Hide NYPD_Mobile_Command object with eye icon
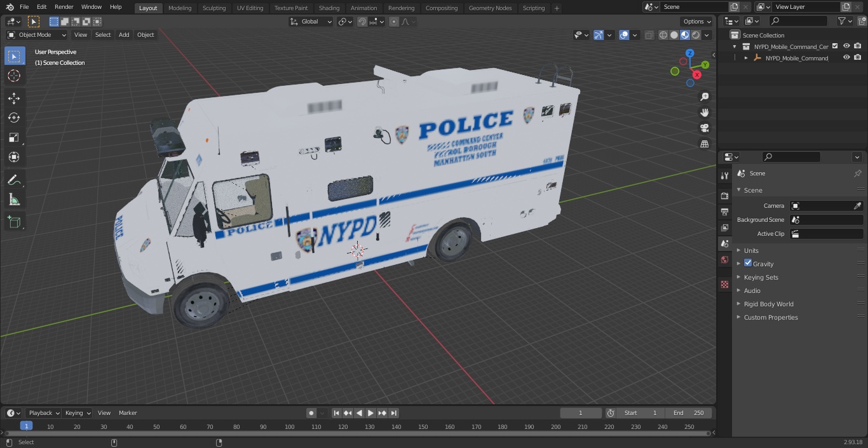868x448 pixels. click(846, 58)
